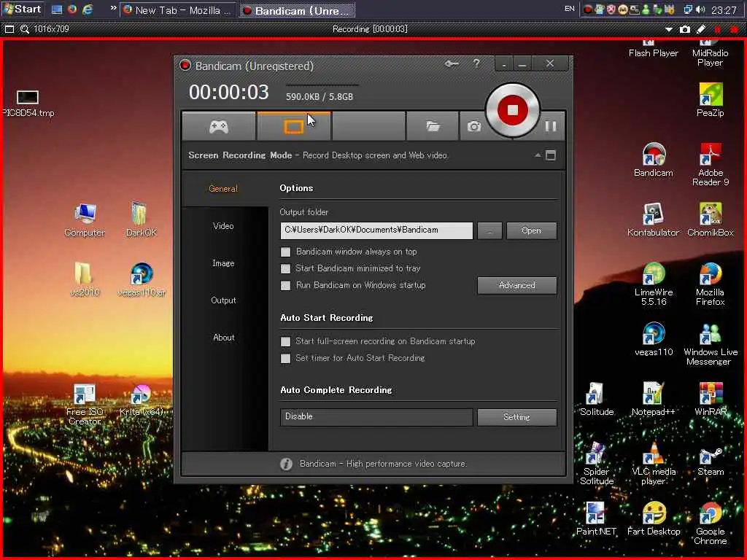Select the Computer desktop icon
The image size is (747, 560).
(x=85, y=220)
